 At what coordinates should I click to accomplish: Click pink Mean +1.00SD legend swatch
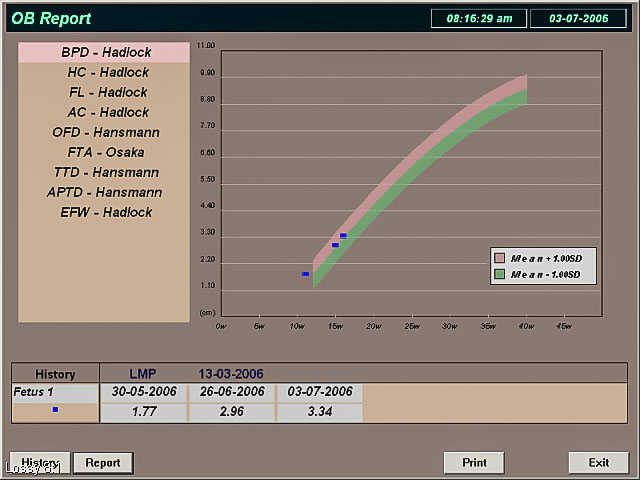499,257
